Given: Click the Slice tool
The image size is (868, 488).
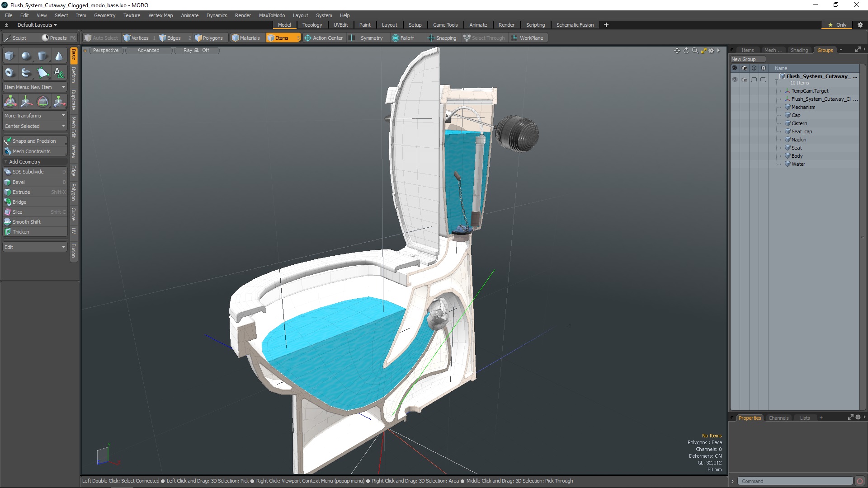Looking at the screenshot, I should (x=35, y=212).
